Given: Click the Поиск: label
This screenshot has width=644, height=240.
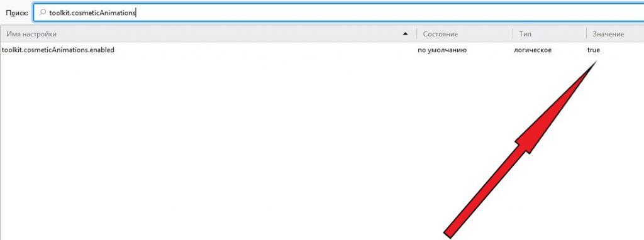Looking at the screenshot, I should click(x=17, y=13).
